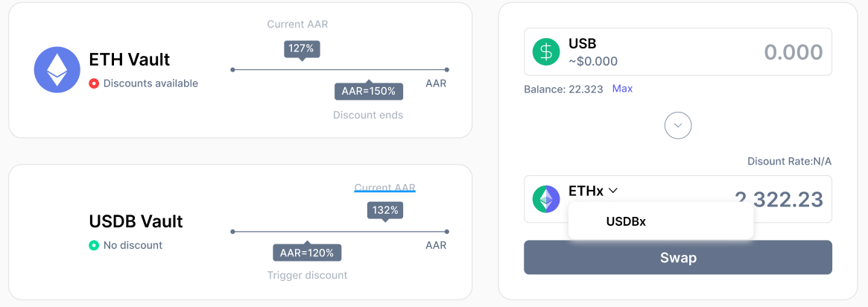This screenshot has height=307, width=868.
Task: Click the Ethereum logo of ETH Vault
Action: coord(57,70)
